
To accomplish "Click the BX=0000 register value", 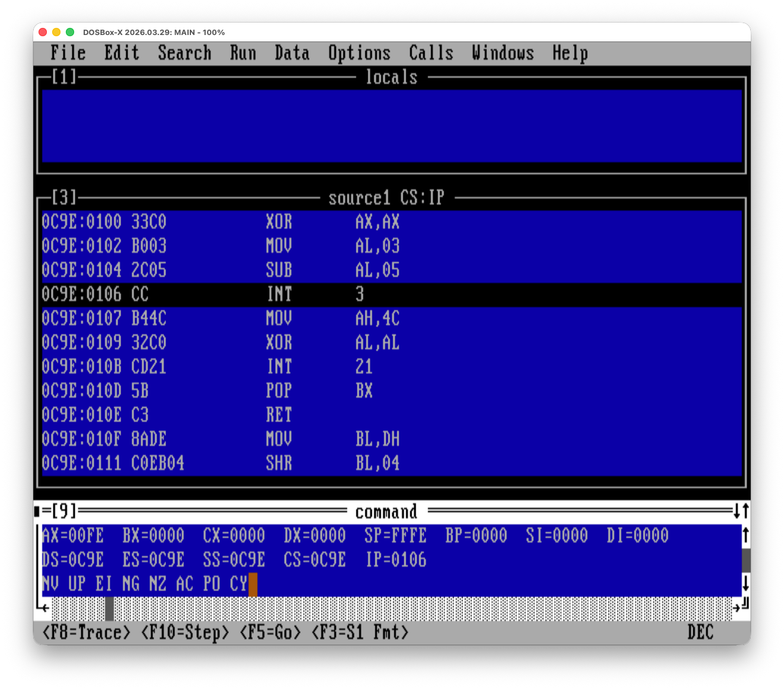I will coord(154,536).
